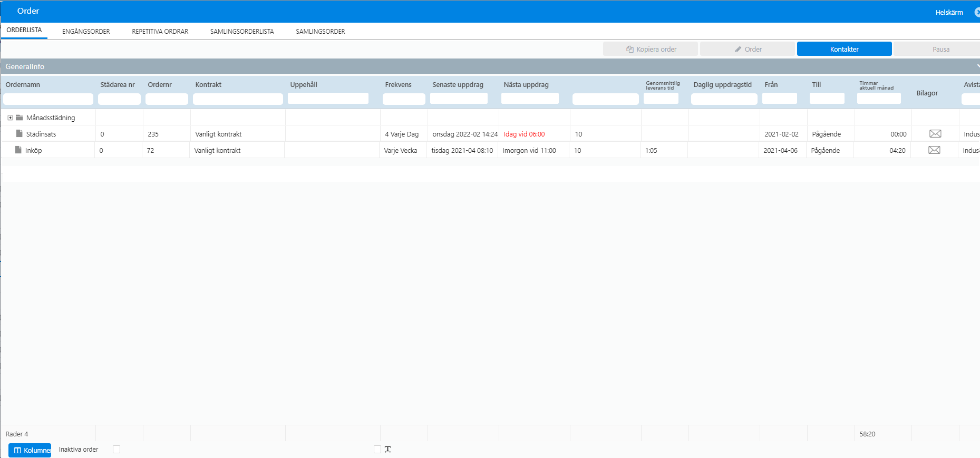Click the Kontrakt filter field

[x=238, y=99]
